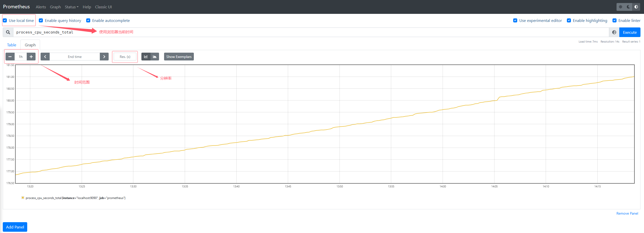The height and width of the screenshot is (233, 644).
Task: Select the Graph panel tab
Action: coord(30,45)
